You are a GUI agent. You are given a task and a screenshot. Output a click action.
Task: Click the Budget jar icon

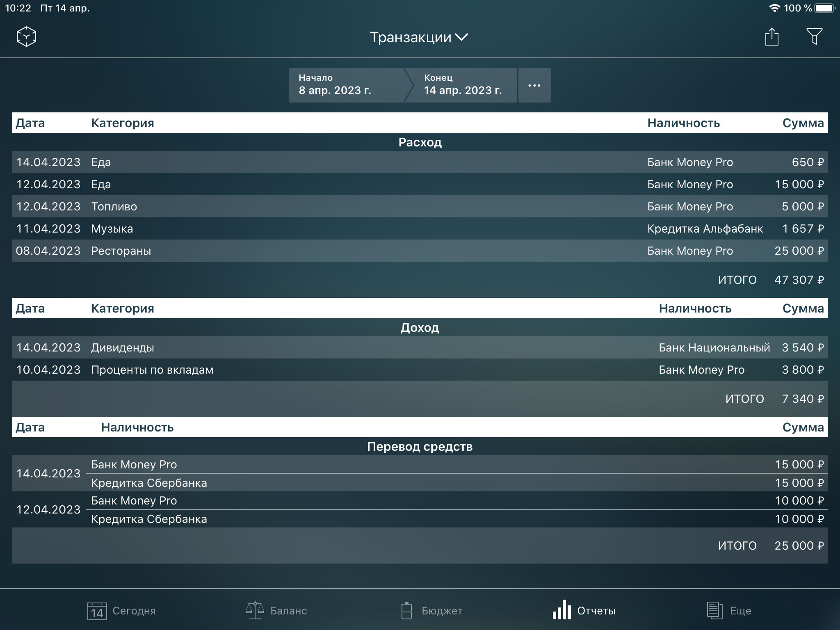[x=406, y=610]
